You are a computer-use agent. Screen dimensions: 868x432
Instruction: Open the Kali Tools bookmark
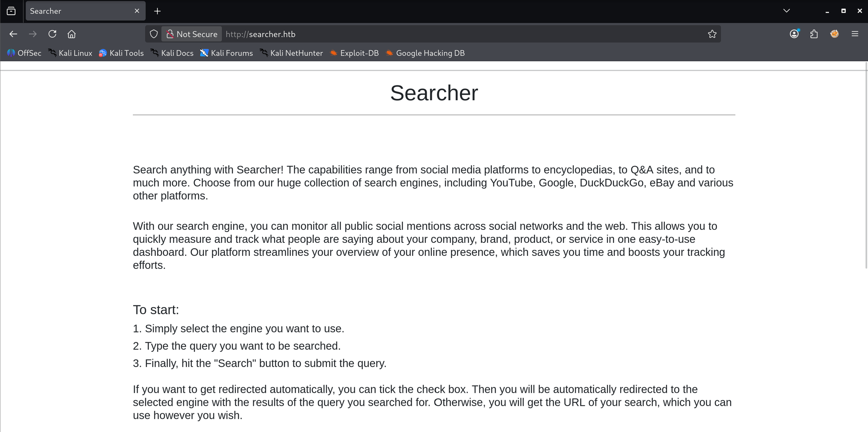(121, 53)
